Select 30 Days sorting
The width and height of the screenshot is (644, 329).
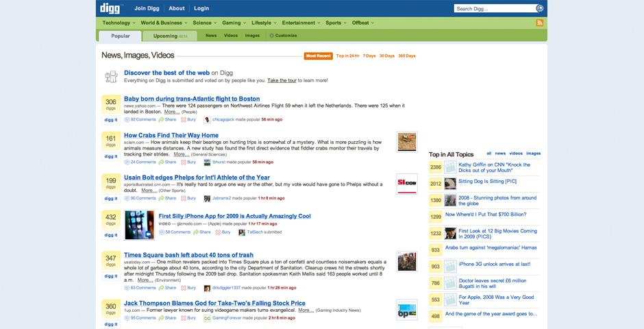click(387, 56)
